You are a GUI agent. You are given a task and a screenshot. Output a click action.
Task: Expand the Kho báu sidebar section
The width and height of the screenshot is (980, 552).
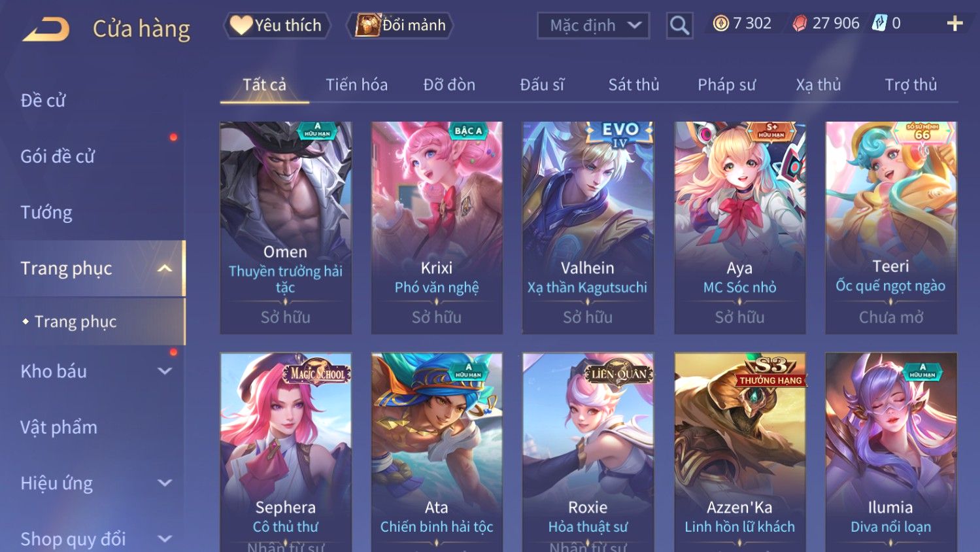tap(165, 371)
